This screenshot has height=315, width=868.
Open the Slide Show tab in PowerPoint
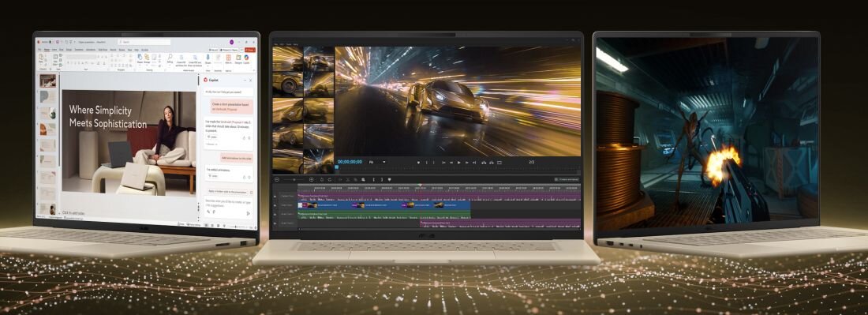coord(103,50)
